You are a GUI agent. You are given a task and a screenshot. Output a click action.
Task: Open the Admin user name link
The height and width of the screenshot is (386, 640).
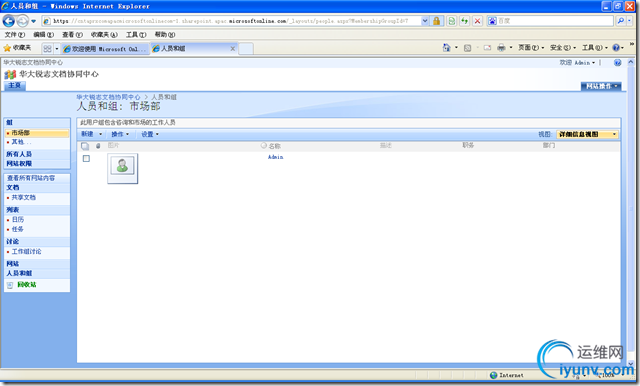click(x=276, y=157)
